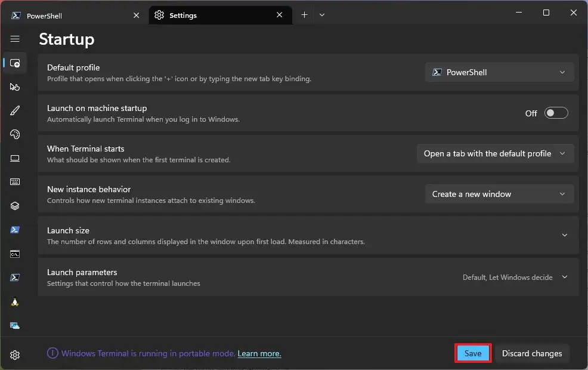Select the Command Prompt profile icon
The width and height of the screenshot is (588, 370).
[x=15, y=254]
